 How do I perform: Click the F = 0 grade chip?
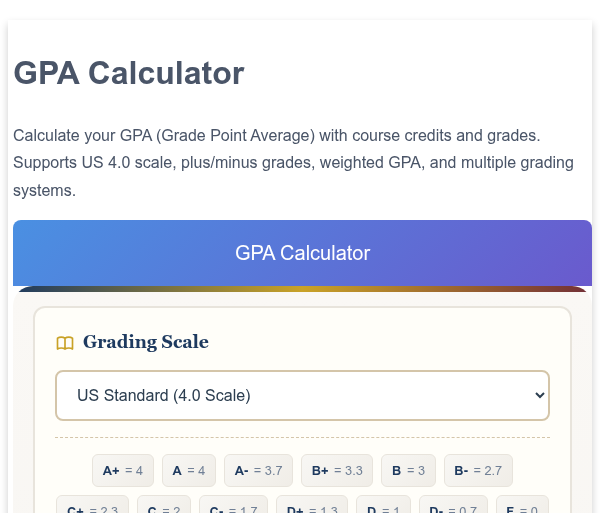point(522,504)
